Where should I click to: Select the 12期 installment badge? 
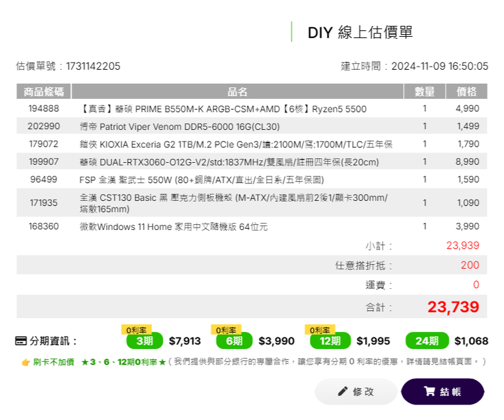[330, 341]
